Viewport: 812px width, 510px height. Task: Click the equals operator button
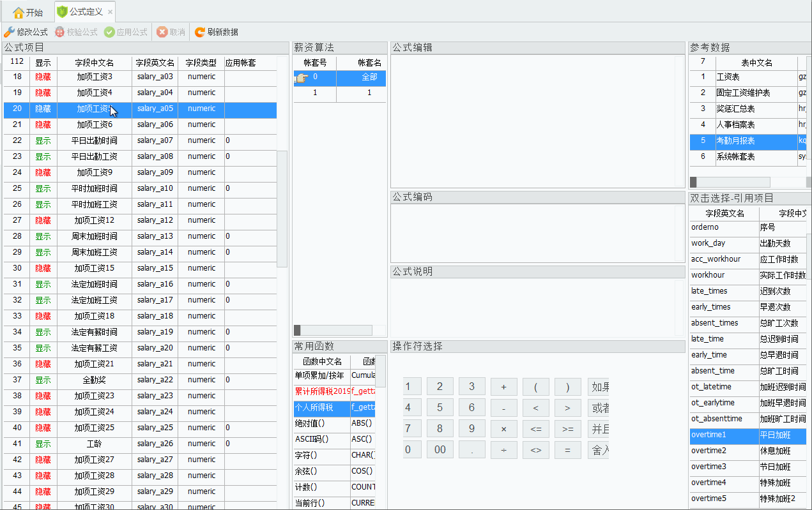pyautogui.click(x=568, y=450)
